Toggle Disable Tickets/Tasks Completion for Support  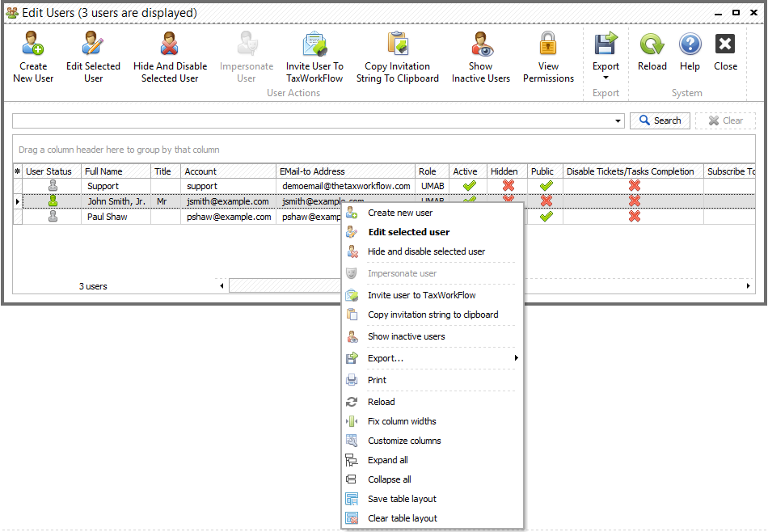635,186
